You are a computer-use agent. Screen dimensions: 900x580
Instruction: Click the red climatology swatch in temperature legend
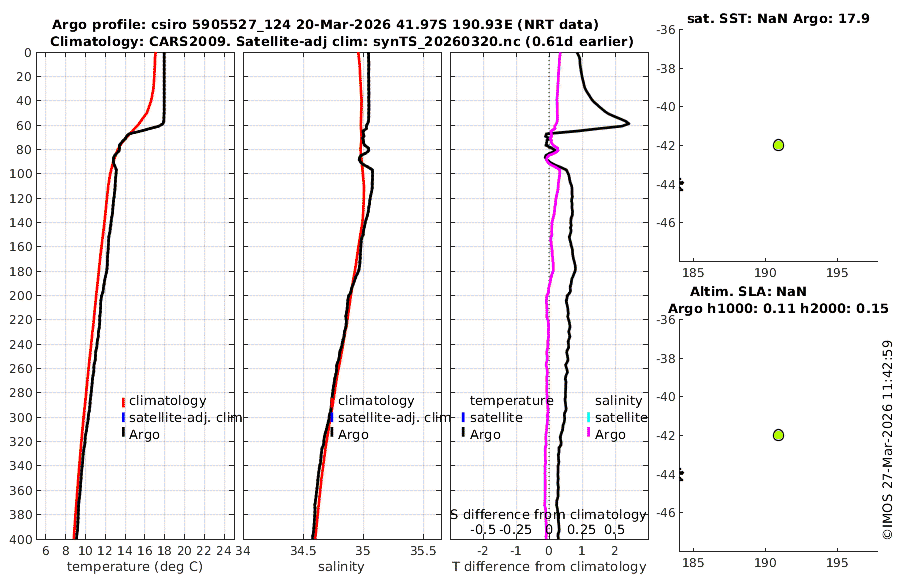point(123,401)
